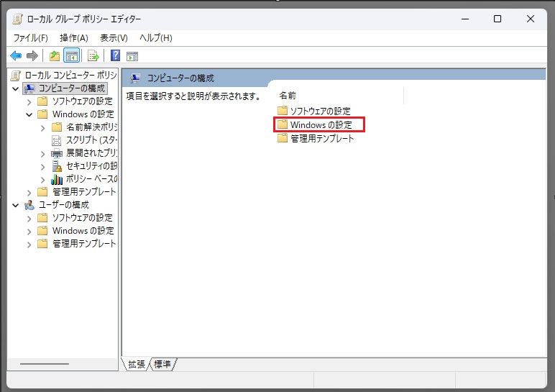Click the Up one level folder icon
Image resolution: width=555 pixels, height=392 pixels.
tap(55, 56)
